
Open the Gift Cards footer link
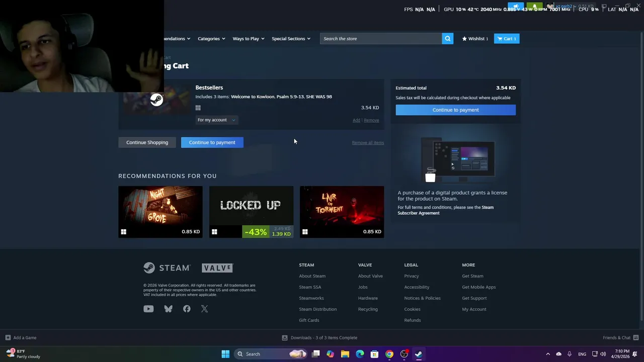click(309, 320)
